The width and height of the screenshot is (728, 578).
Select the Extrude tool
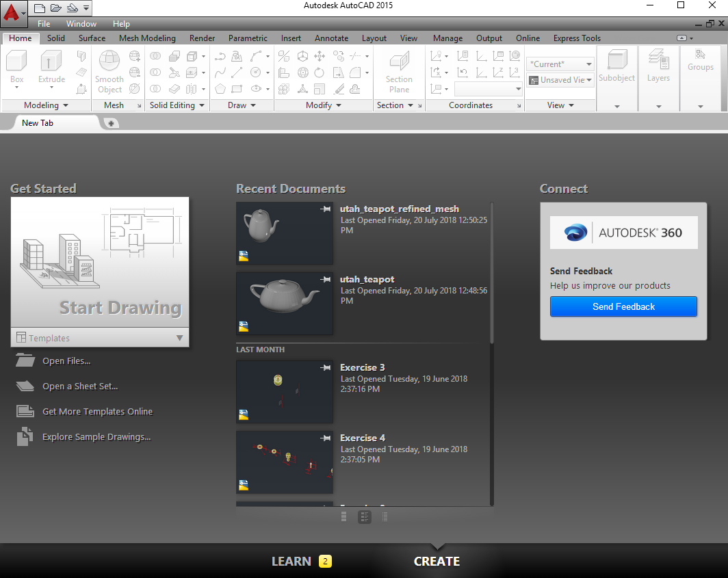[51, 68]
